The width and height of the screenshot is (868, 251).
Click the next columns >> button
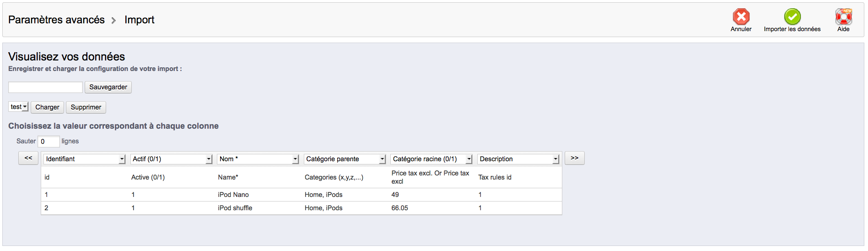[574, 158]
